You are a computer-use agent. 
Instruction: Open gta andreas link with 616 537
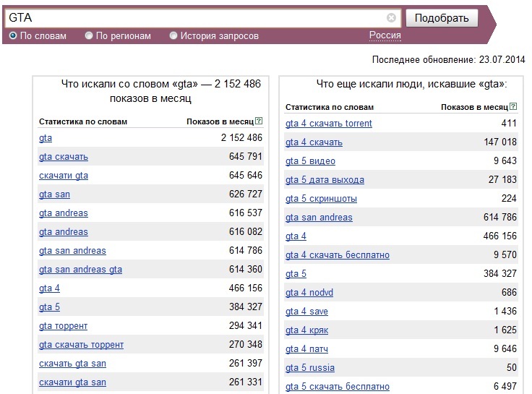click(x=64, y=213)
